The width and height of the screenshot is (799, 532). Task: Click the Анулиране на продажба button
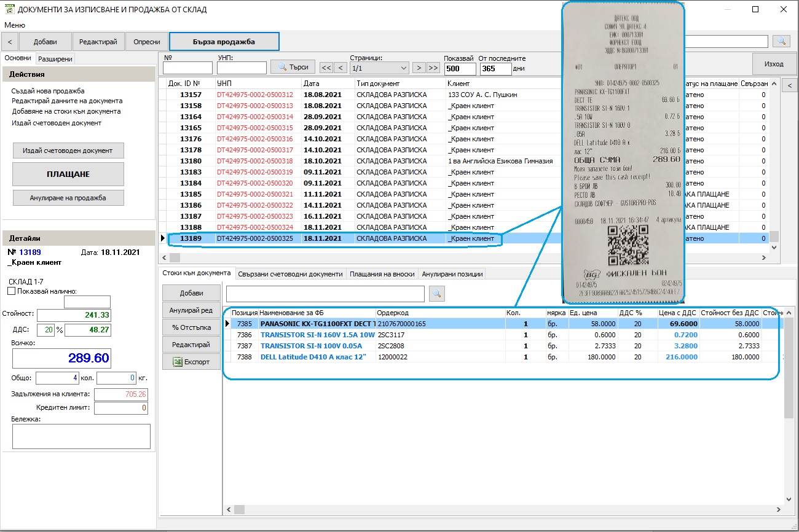tap(68, 198)
